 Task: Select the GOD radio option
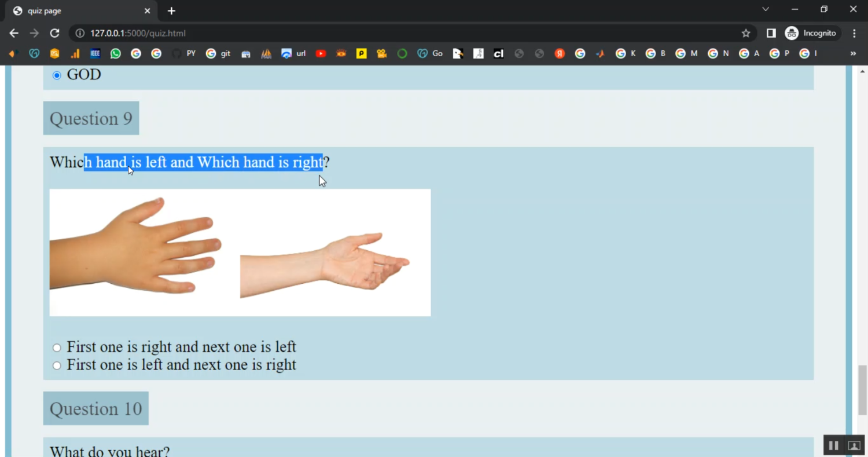tap(57, 75)
